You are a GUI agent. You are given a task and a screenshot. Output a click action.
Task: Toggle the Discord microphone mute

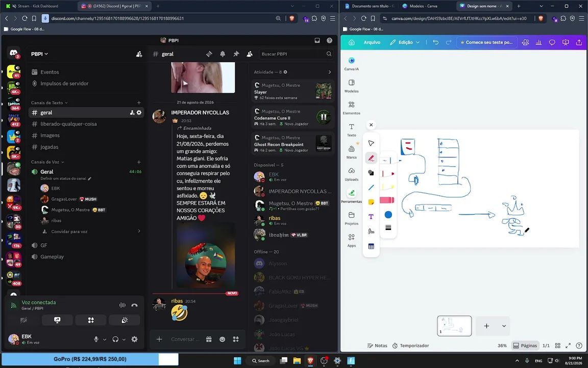click(x=96, y=339)
